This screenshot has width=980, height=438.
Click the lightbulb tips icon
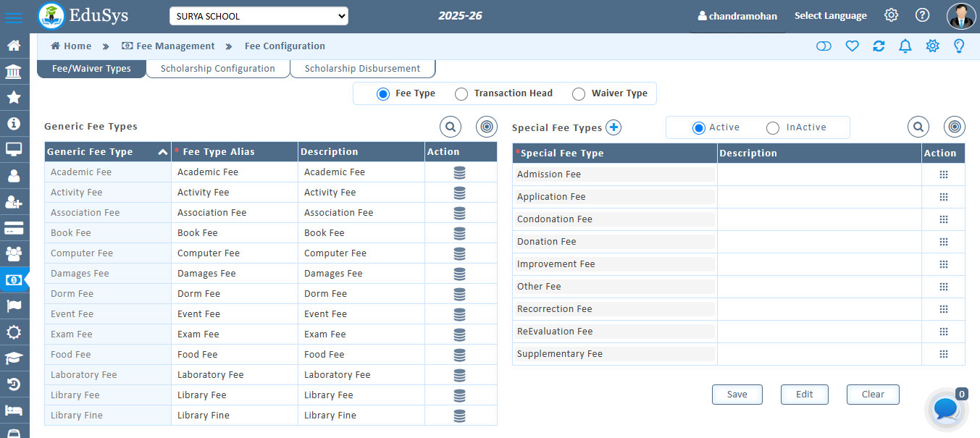[959, 46]
